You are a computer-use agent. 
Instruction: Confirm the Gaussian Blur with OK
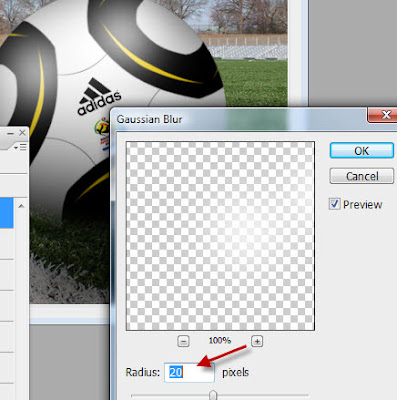362,151
